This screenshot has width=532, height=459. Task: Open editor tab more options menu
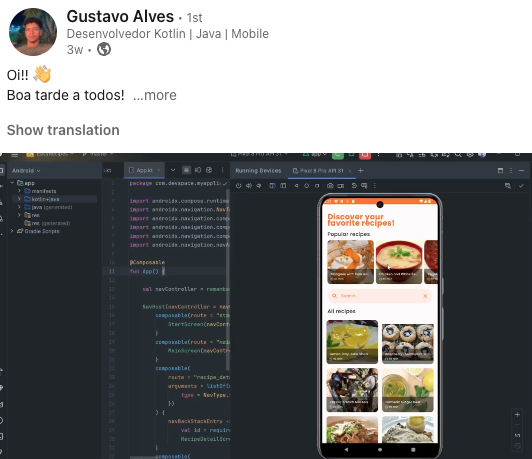point(222,170)
